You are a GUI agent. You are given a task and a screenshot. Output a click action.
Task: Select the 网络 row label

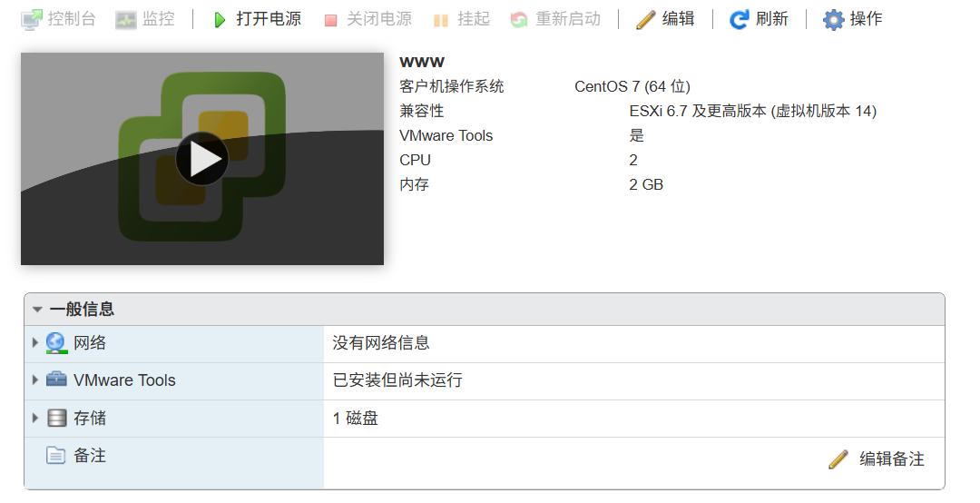(x=90, y=343)
